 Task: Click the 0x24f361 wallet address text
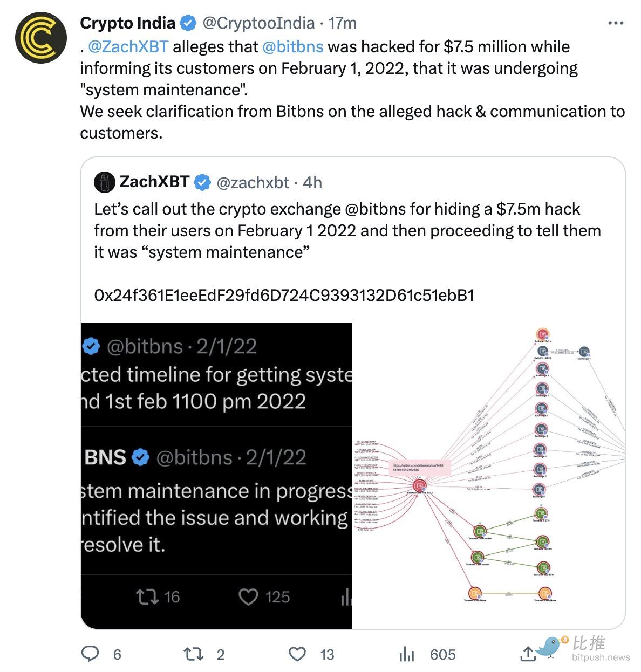point(284,295)
